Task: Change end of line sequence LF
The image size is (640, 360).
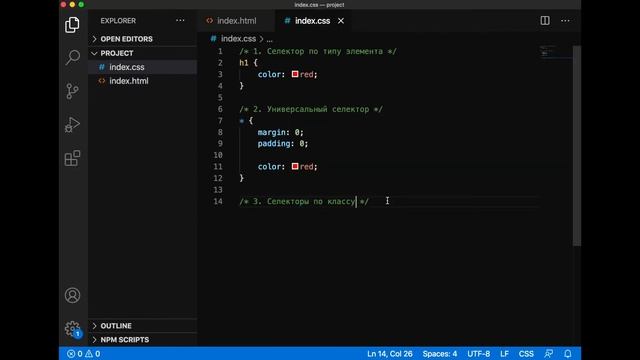Action: point(504,354)
